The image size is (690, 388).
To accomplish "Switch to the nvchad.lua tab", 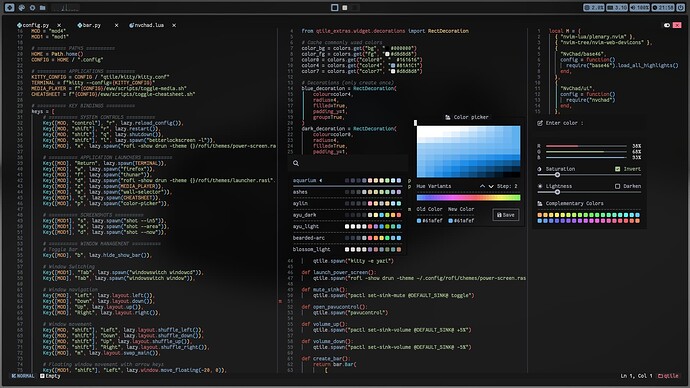I will (147, 26).
